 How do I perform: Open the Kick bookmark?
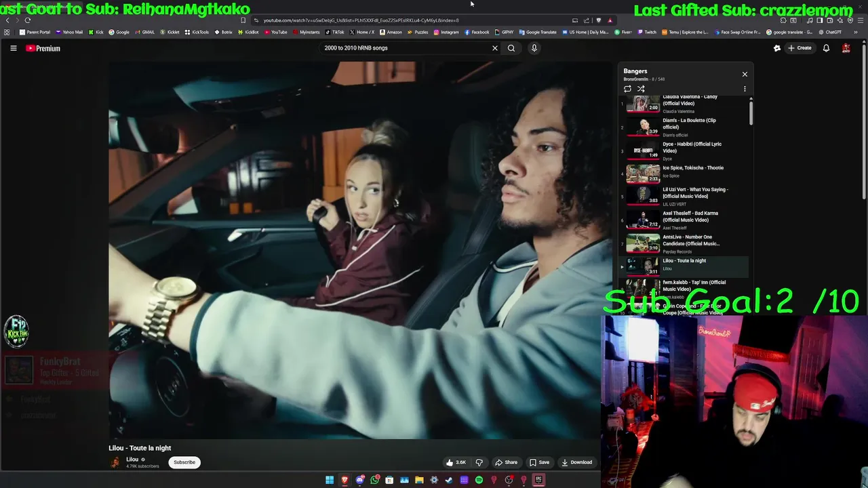point(96,32)
